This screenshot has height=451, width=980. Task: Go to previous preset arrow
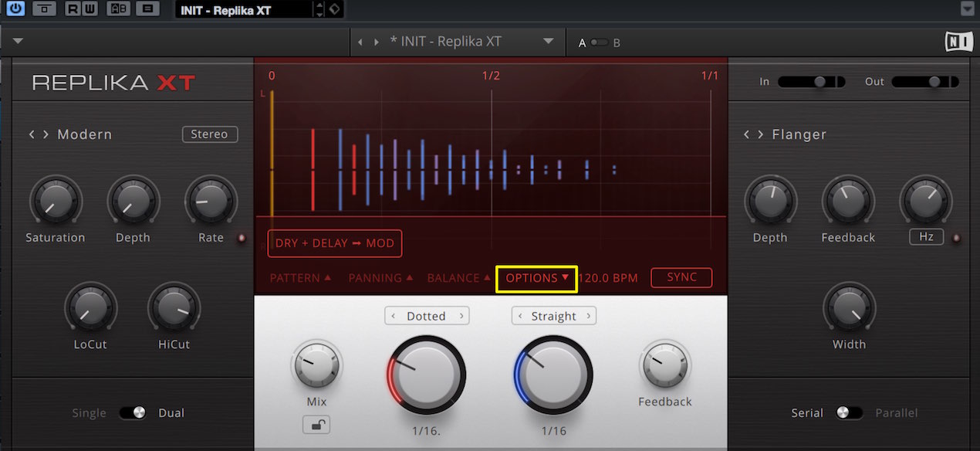360,42
